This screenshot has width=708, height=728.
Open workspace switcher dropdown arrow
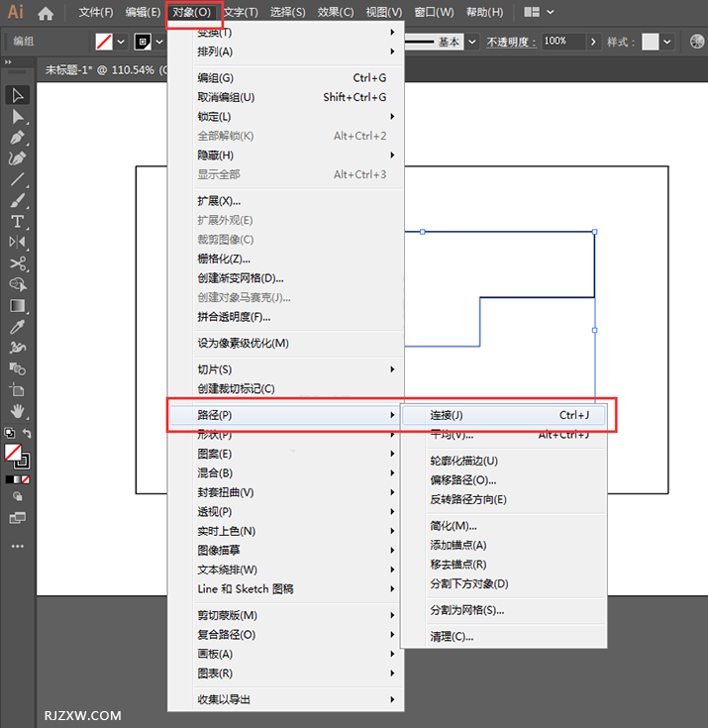551,12
